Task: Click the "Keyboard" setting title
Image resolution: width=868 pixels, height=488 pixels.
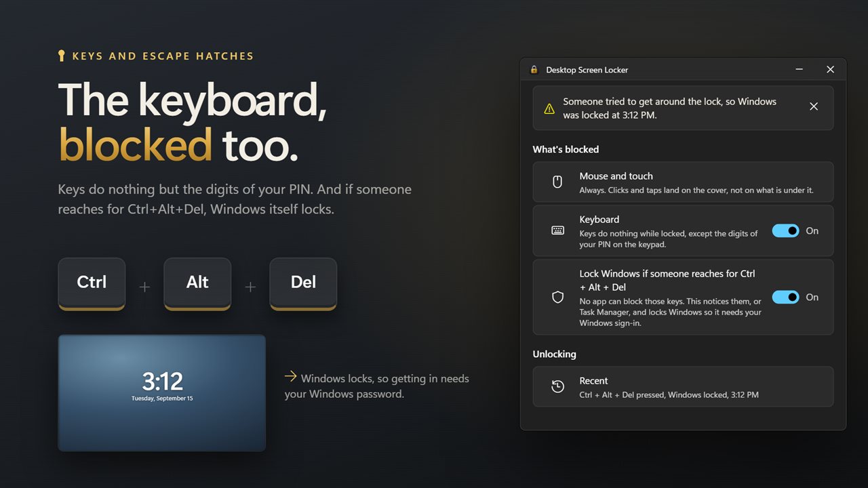Action: (599, 220)
